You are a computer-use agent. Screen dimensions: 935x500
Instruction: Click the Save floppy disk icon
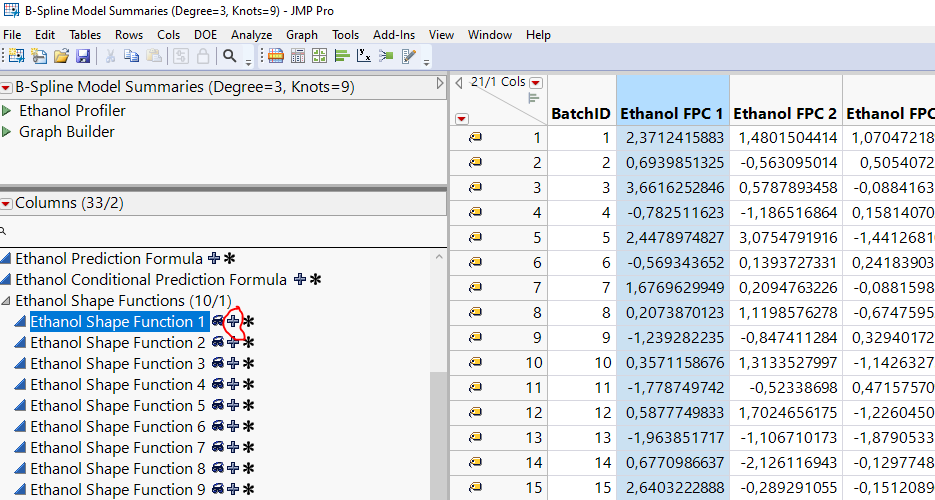[83, 57]
